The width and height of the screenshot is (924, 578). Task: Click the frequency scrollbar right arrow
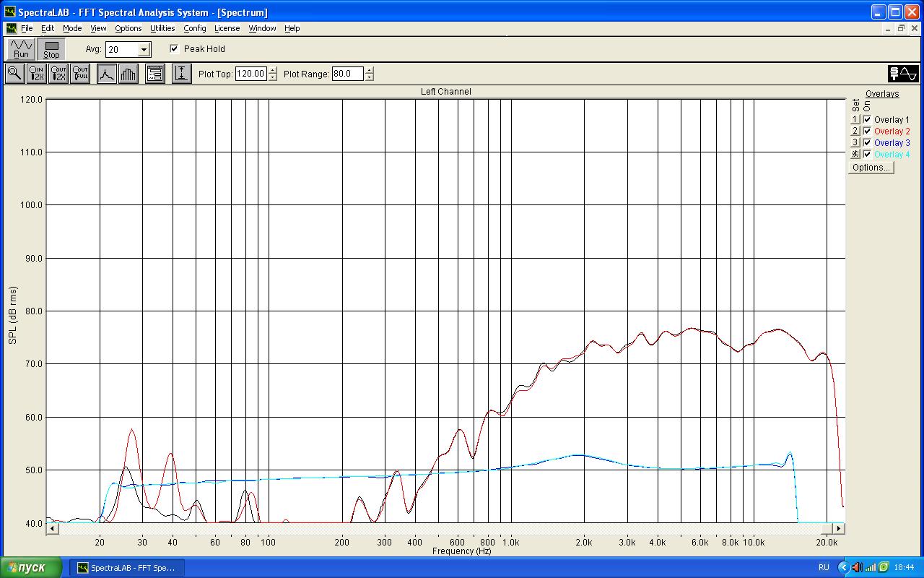[x=839, y=529]
